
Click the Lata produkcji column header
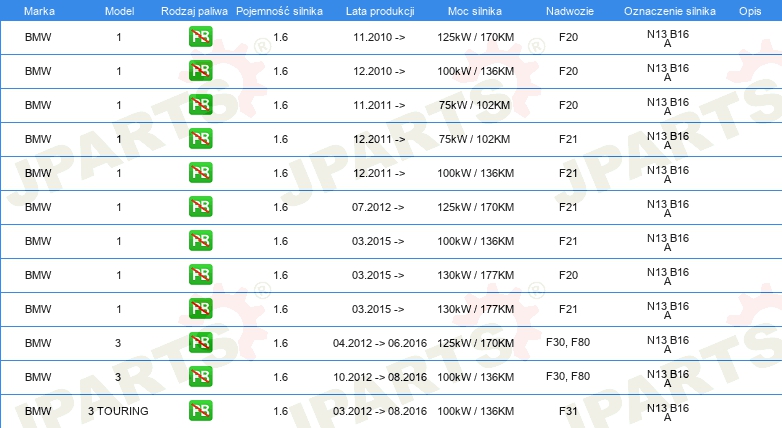[x=380, y=11]
